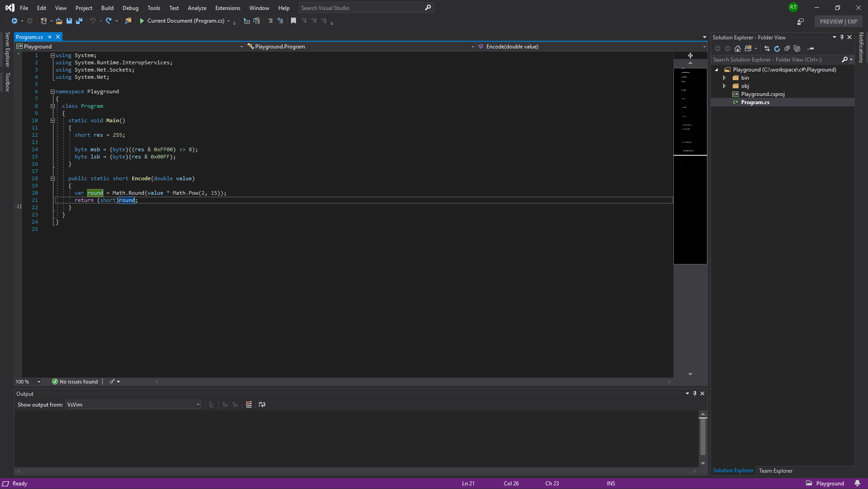Image resolution: width=868 pixels, height=489 pixels.
Task: Open the Playground project scope dropdown
Action: click(x=129, y=47)
